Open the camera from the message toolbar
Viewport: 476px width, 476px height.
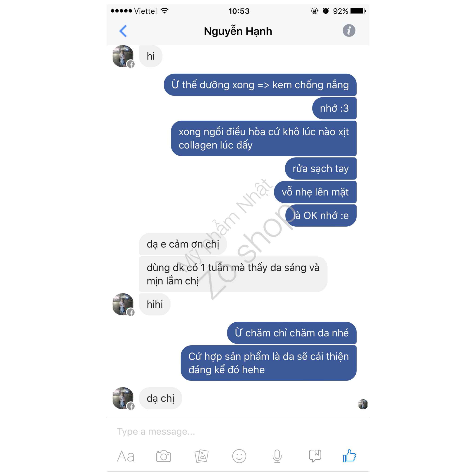pos(163,456)
